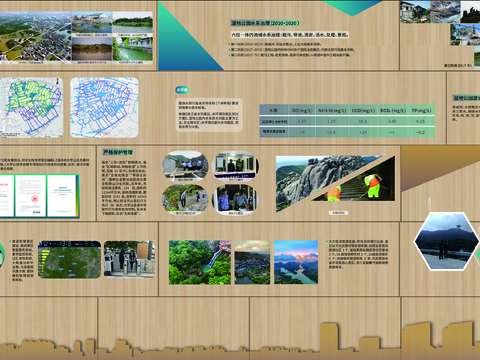The image size is (480, 360).
Task: Open the smart monitoring dashboard screenshot
Action: coord(69,260)
